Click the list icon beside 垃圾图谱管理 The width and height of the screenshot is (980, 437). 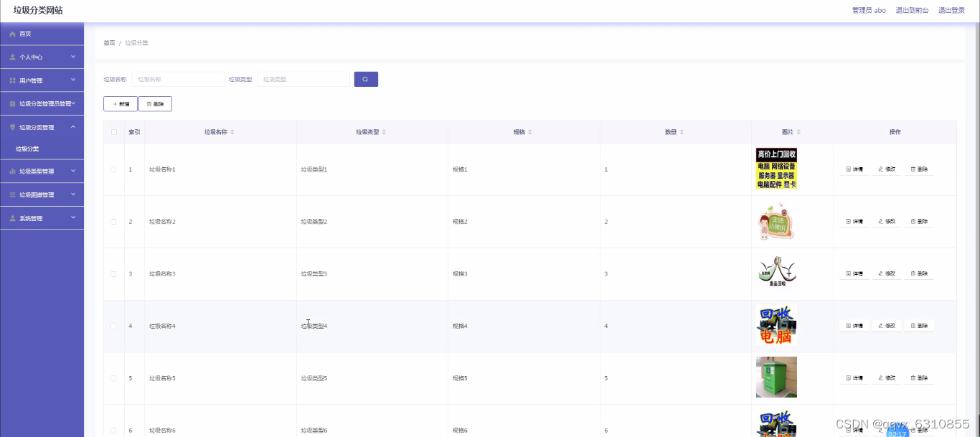click(x=12, y=194)
